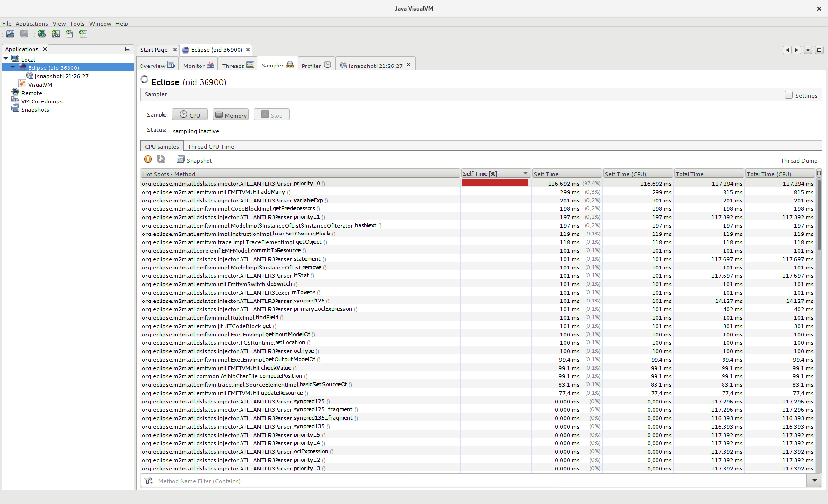
Task: Minimize the Applications panel
Action: (128, 49)
